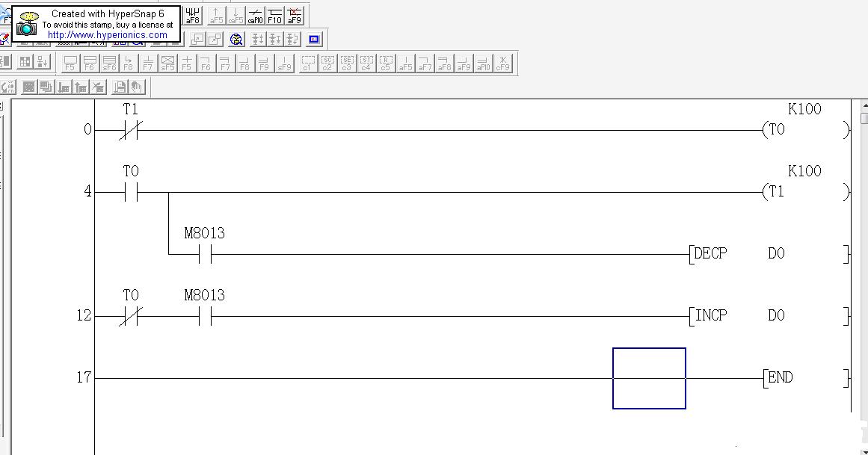Click the SE icon c3
The image size is (868, 455).
[346, 64]
